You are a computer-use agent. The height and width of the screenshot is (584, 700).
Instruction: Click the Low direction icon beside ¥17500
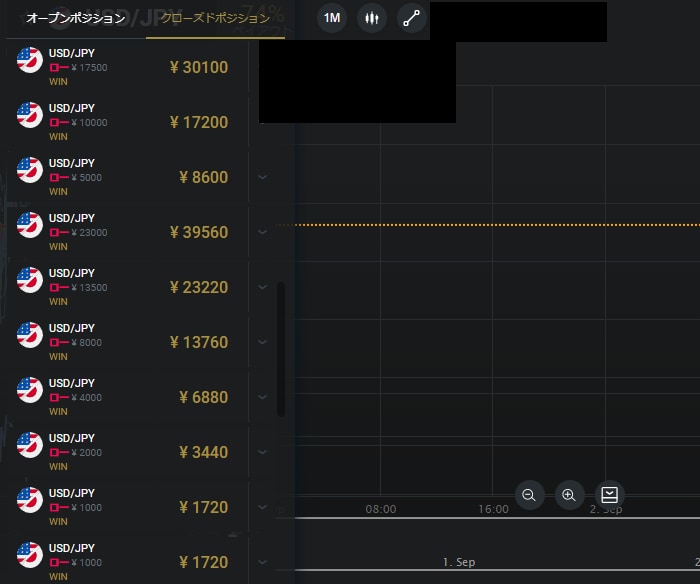pos(59,67)
